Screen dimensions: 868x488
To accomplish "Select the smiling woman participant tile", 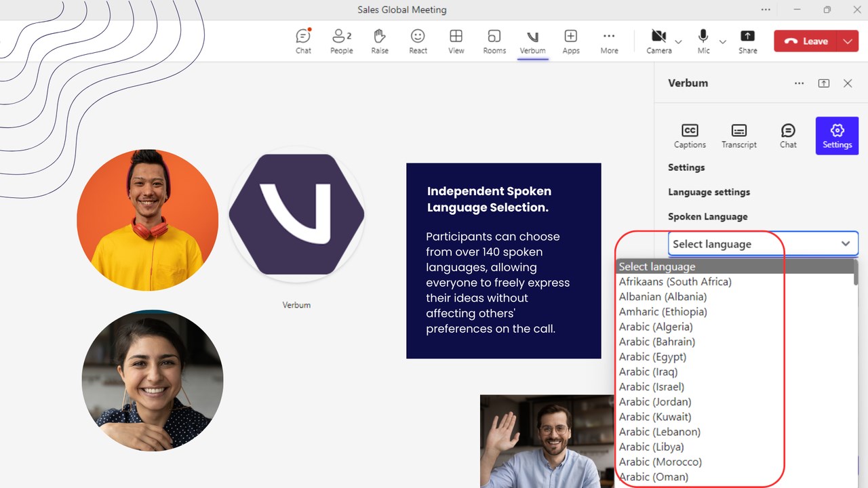I will click(x=153, y=381).
